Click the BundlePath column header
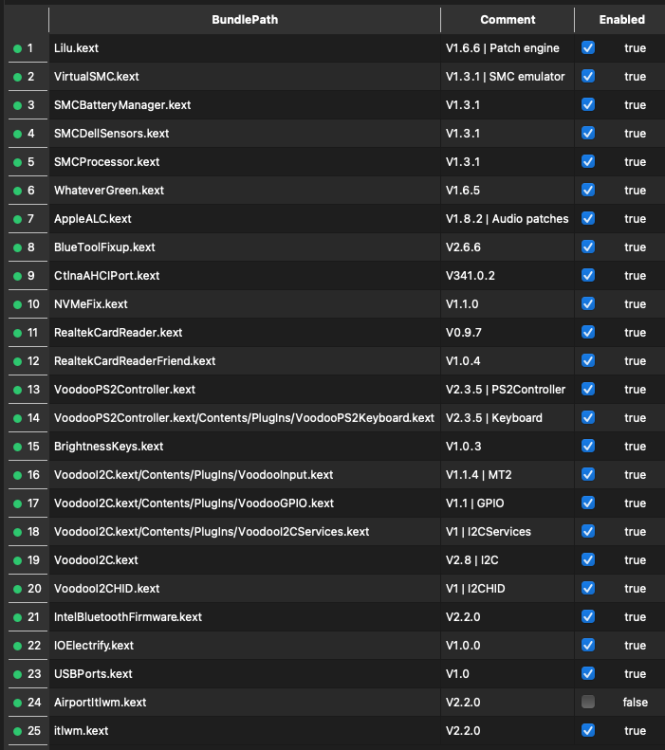This screenshot has width=665, height=750. (244, 20)
